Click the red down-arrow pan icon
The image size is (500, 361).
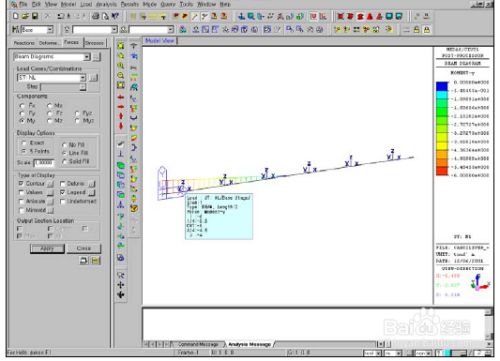coord(121,126)
